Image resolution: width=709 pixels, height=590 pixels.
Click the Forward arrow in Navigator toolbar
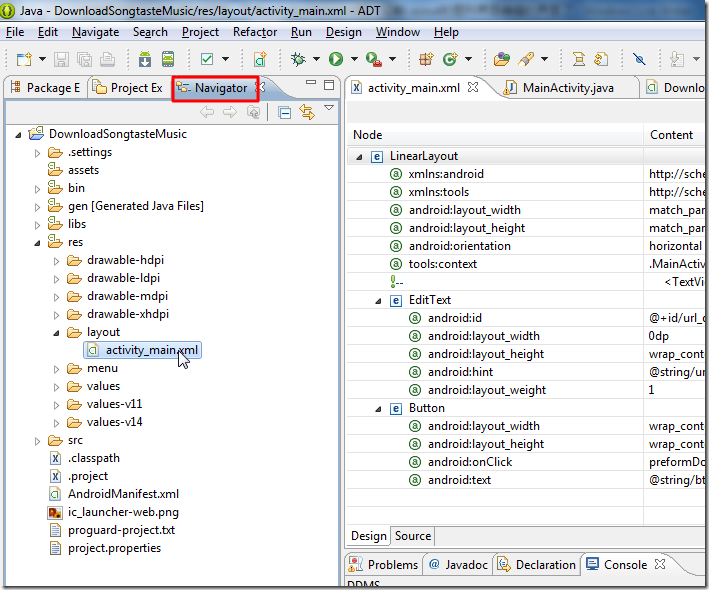tap(230, 112)
